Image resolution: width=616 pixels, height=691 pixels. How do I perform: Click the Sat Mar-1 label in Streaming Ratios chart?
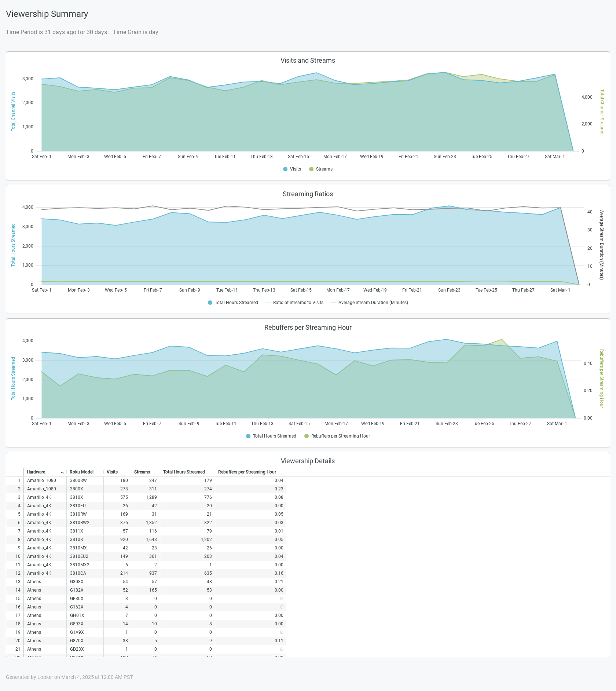[560, 290]
